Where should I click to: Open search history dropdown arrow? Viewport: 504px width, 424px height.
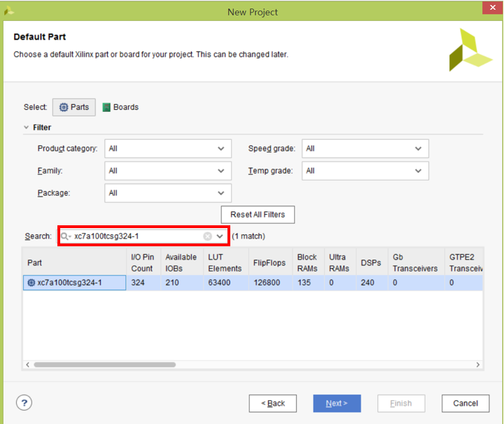point(220,236)
